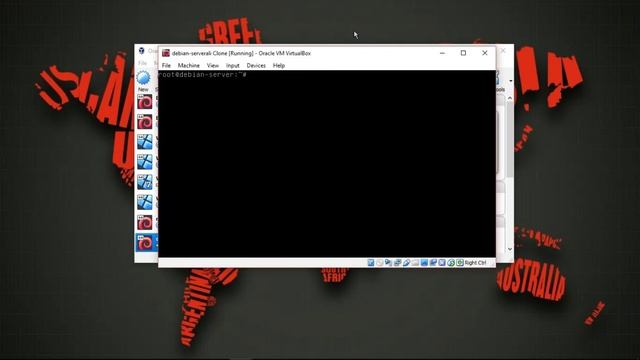Click the hard disk activity status icon
Image resolution: width=640 pixels, height=360 pixels.
(x=371, y=262)
